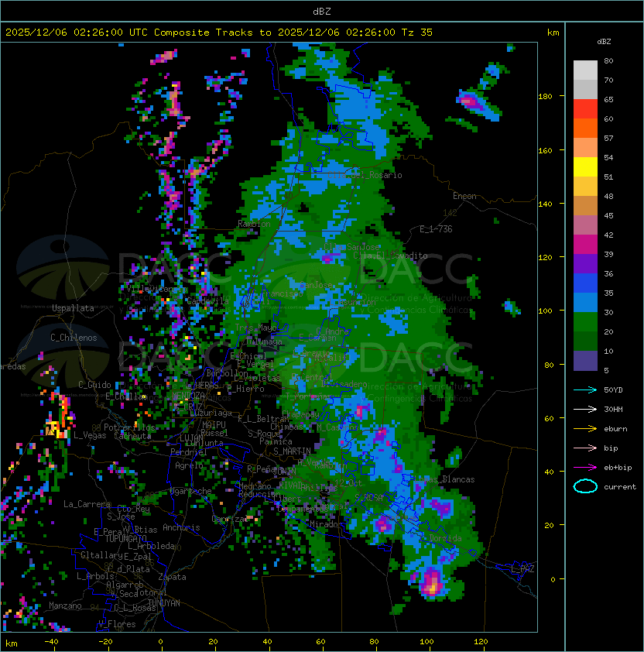Click the cyan 'current' ellipse legend icon
This screenshot has width=644, height=652.
pos(585,486)
